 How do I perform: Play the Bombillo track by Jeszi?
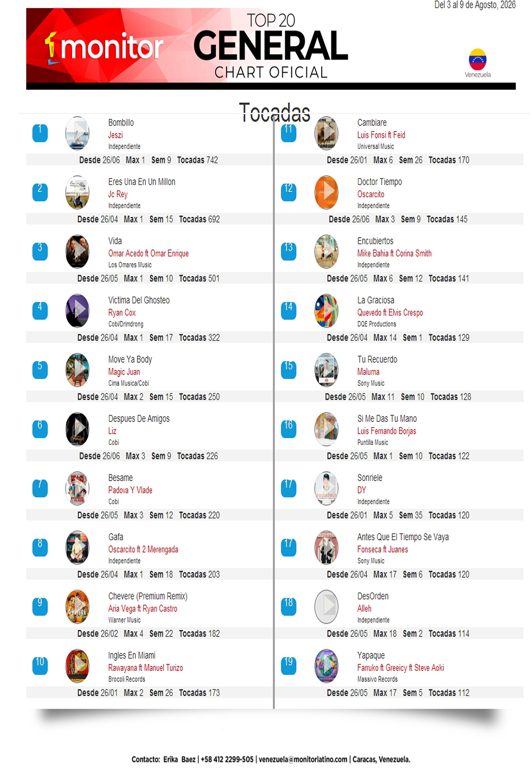pos(77,133)
